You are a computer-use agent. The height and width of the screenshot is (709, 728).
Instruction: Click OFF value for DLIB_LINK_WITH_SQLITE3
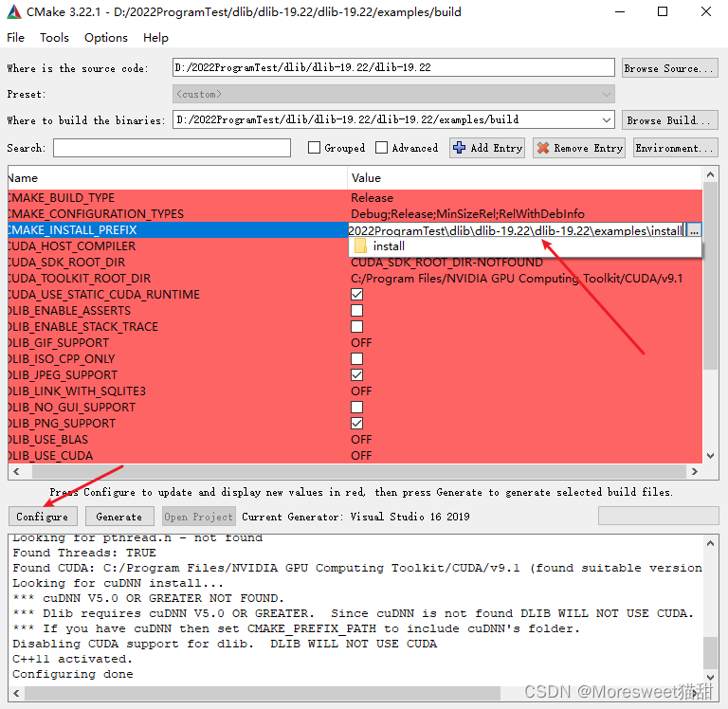coord(361,391)
